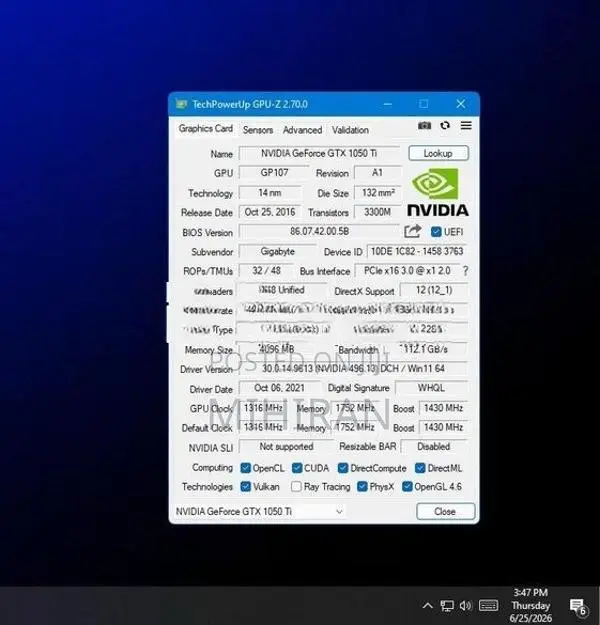Toggle the PhysX checkbox
The image size is (600, 625).
[362, 487]
